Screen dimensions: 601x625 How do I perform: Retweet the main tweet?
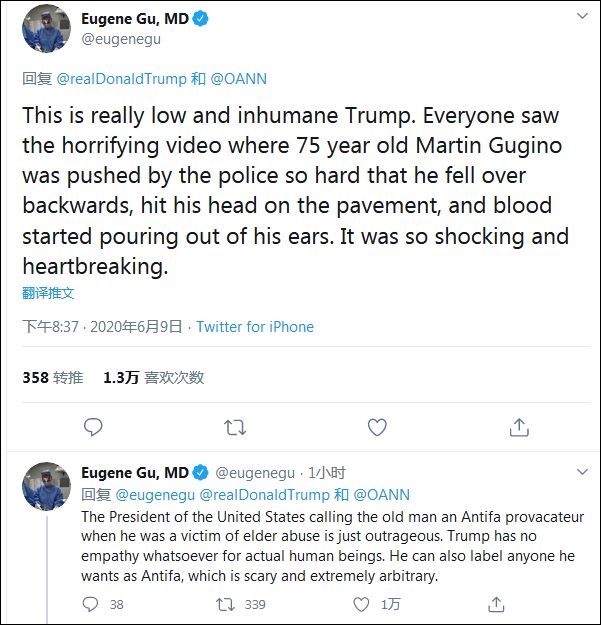pos(235,427)
